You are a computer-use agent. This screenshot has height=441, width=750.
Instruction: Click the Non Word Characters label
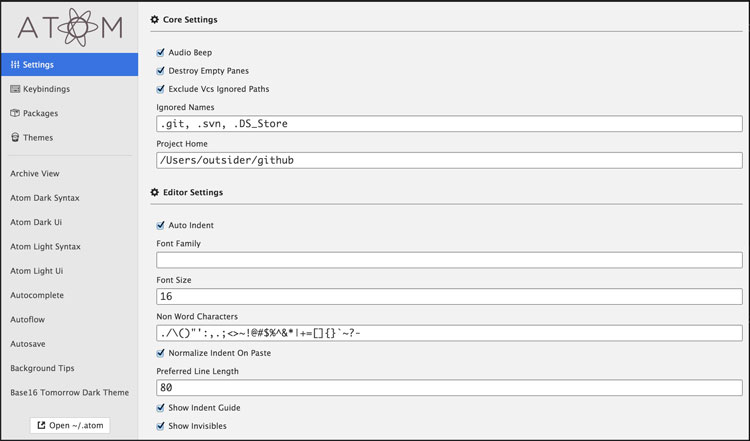(197, 317)
